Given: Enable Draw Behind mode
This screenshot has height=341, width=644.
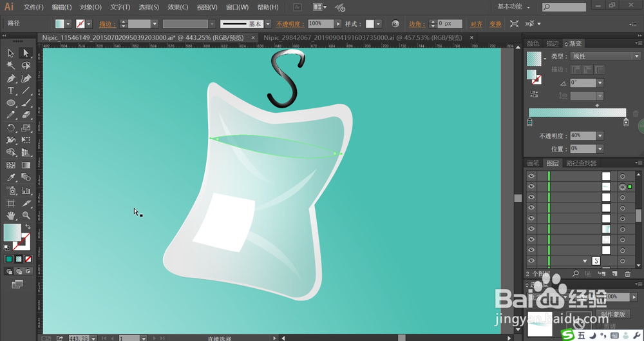Looking at the screenshot, I should (19, 271).
